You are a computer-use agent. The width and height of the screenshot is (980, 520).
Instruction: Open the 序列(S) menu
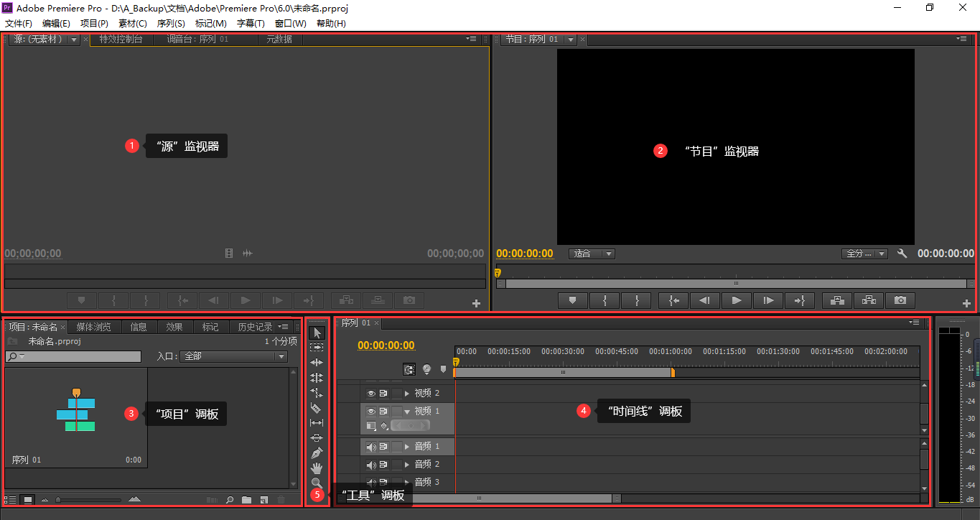171,23
